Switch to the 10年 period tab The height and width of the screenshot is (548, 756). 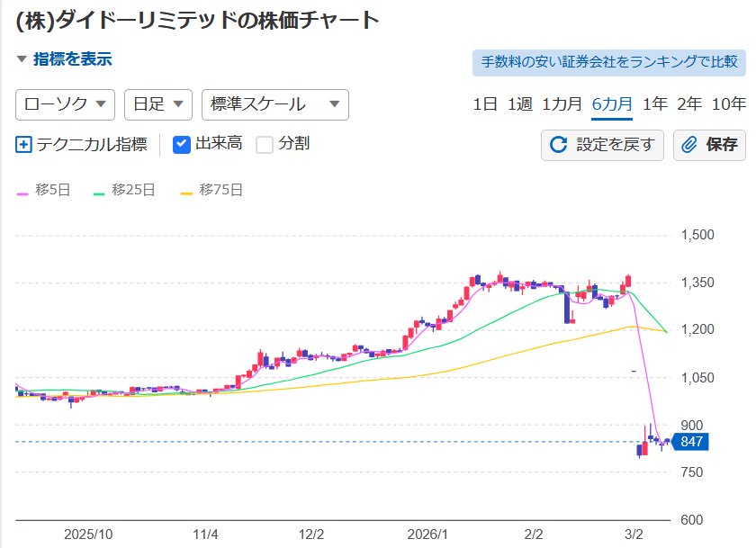click(728, 103)
